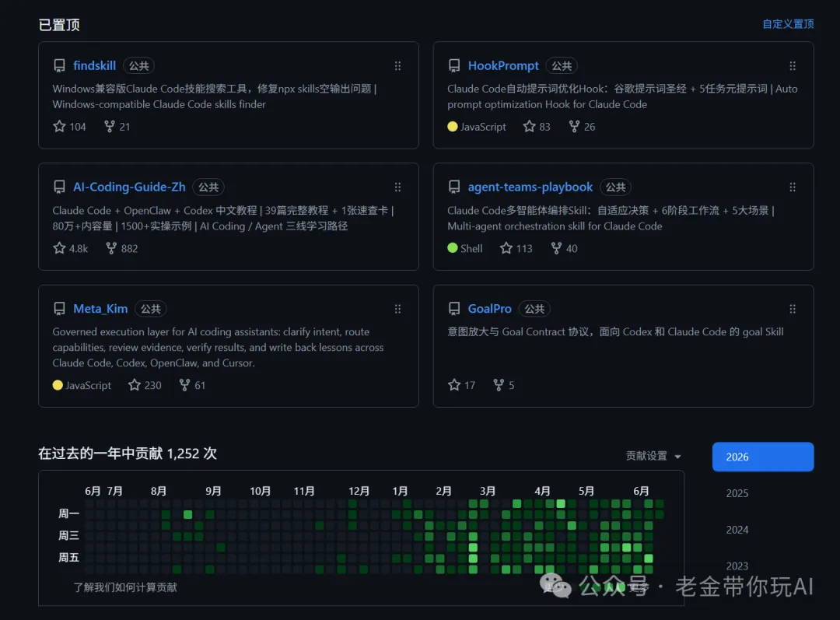
Task: Open the Meta_Kim repository
Action: [x=100, y=309]
